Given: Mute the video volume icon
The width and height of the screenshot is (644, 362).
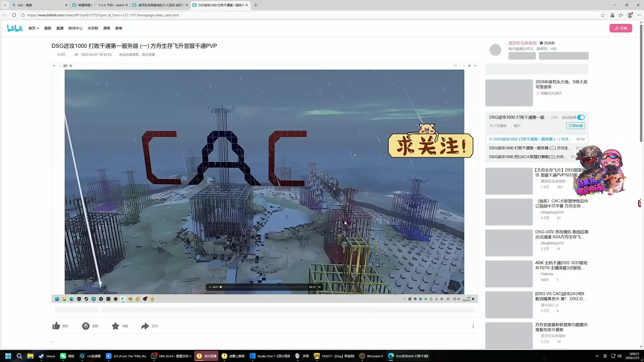Looking at the screenshot, I should pos(319,287).
